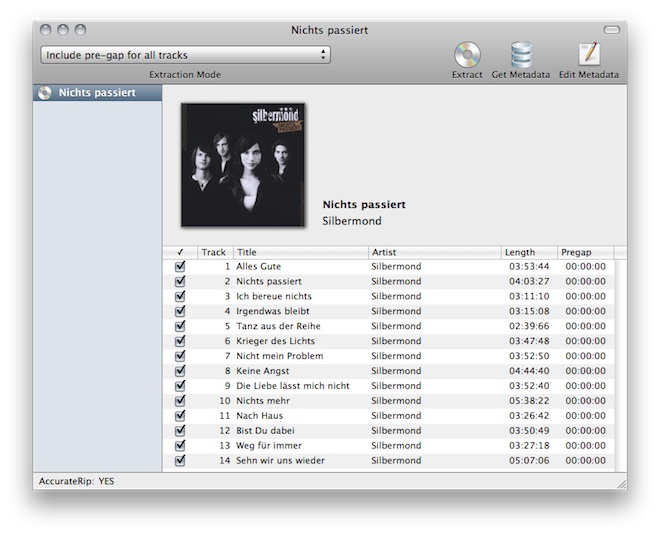The height and width of the screenshot is (535, 660).
Task: Select the Nichts passiert disc in sidebar
Action: [97, 93]
